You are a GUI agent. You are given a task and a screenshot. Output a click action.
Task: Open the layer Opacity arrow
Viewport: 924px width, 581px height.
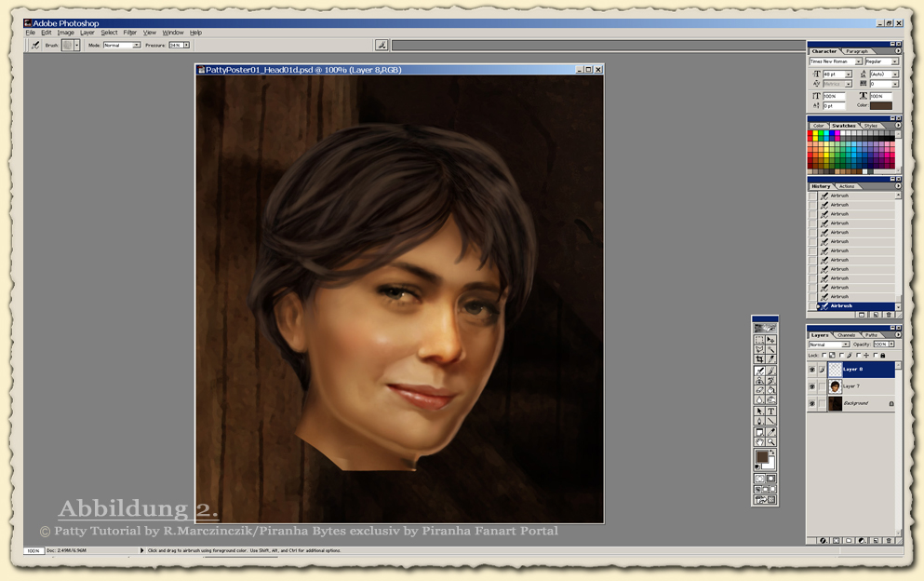[x=891, y=344]
